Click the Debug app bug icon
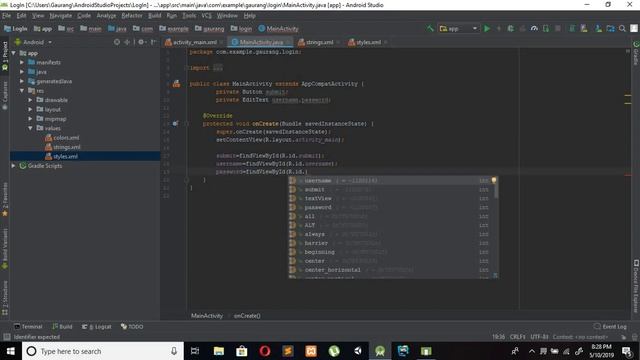 pos(510,29)
